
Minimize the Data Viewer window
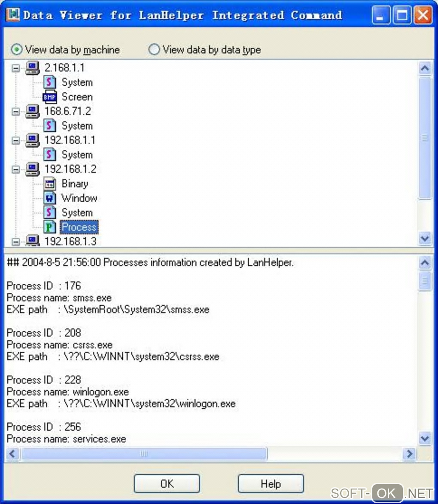pyautogui.click(x=381, y=15)
